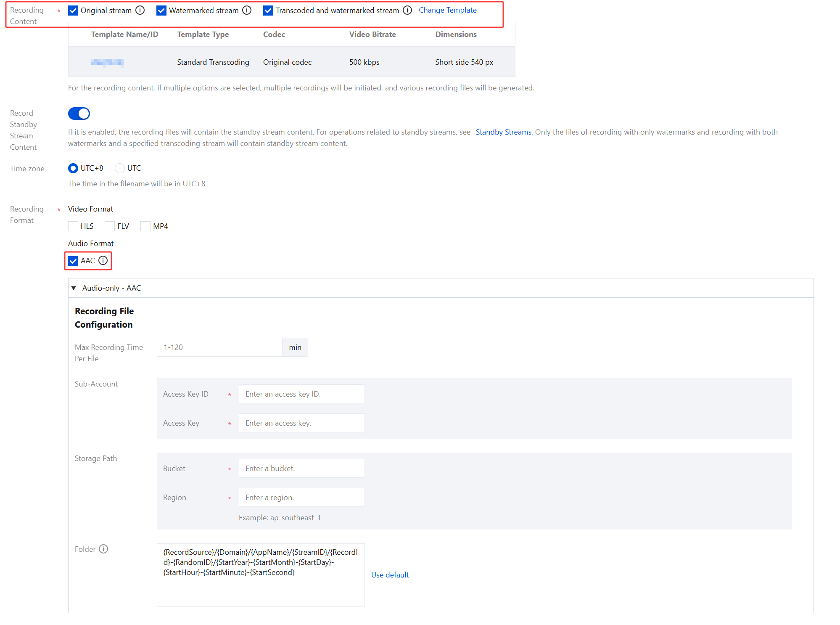Select the UTC time zone radio button
Image resolution: width=840 pixels, height=625 pixels.
120,168
